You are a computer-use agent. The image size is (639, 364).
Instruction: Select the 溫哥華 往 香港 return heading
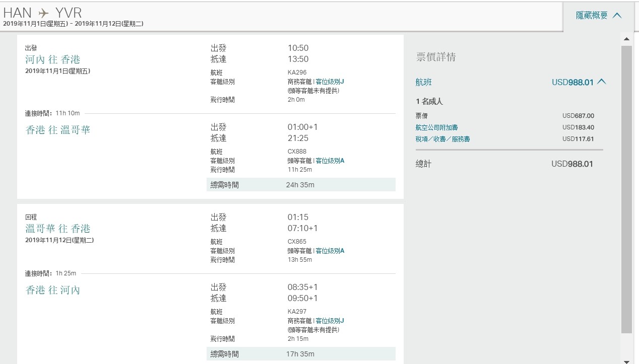[58, 229]
